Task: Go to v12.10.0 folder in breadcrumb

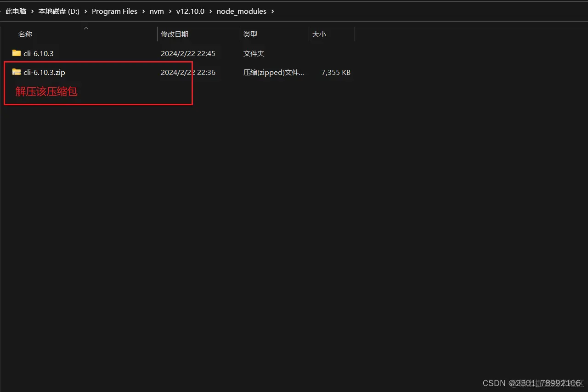Action: coord(190,11)
